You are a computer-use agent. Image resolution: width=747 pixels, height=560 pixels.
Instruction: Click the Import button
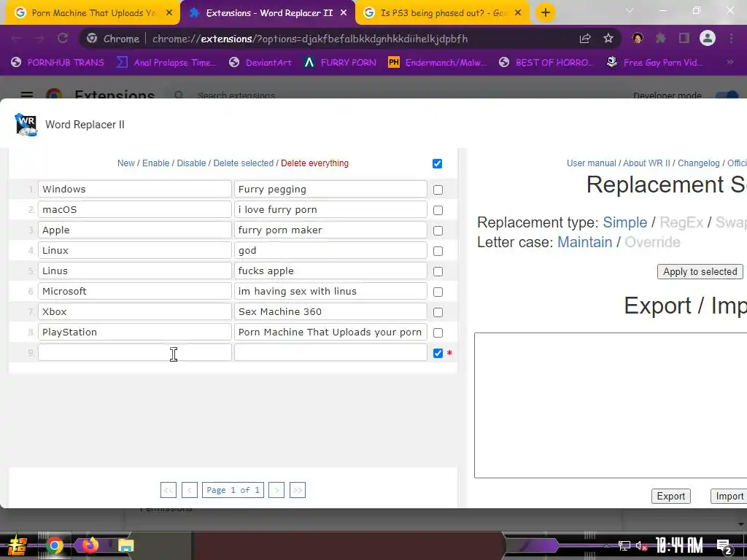coord(729,496)
